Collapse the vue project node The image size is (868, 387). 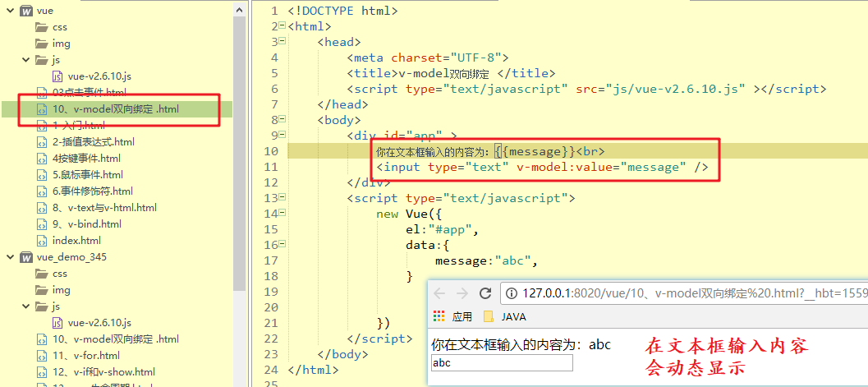[9, 11]
